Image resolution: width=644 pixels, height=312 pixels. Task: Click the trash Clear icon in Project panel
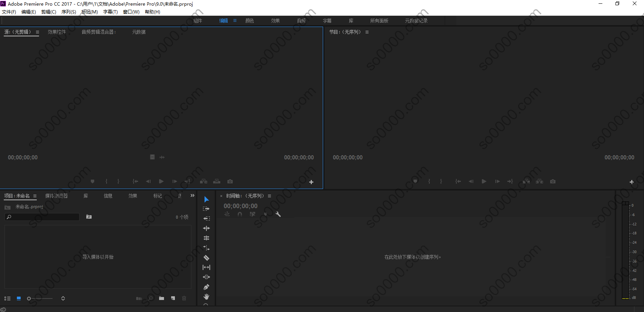184,298
